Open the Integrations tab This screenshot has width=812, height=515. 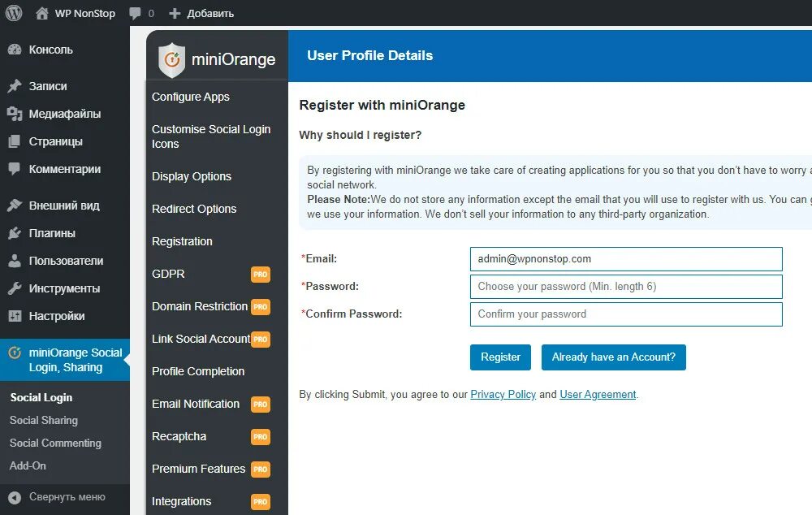(182, 501)
